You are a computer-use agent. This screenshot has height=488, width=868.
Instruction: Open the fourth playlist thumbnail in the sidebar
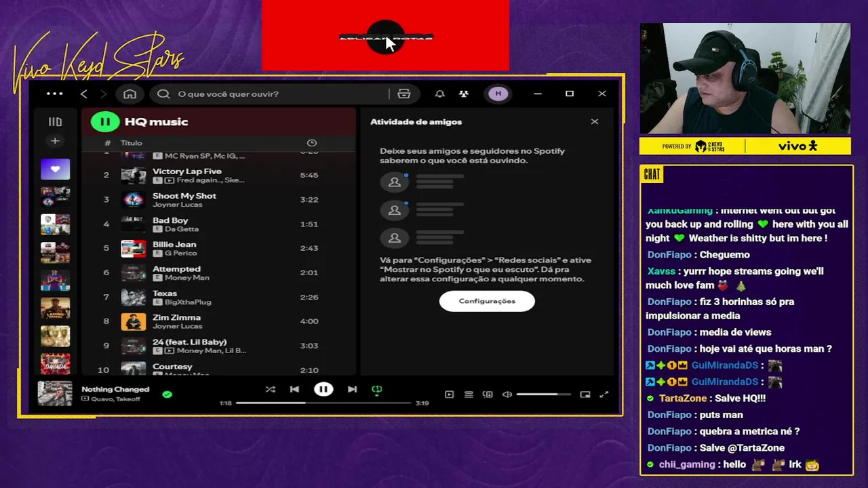click(55, 252)
